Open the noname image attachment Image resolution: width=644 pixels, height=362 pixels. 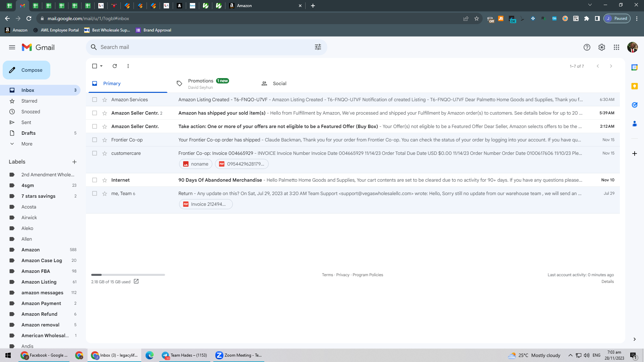tap(196, 164)
